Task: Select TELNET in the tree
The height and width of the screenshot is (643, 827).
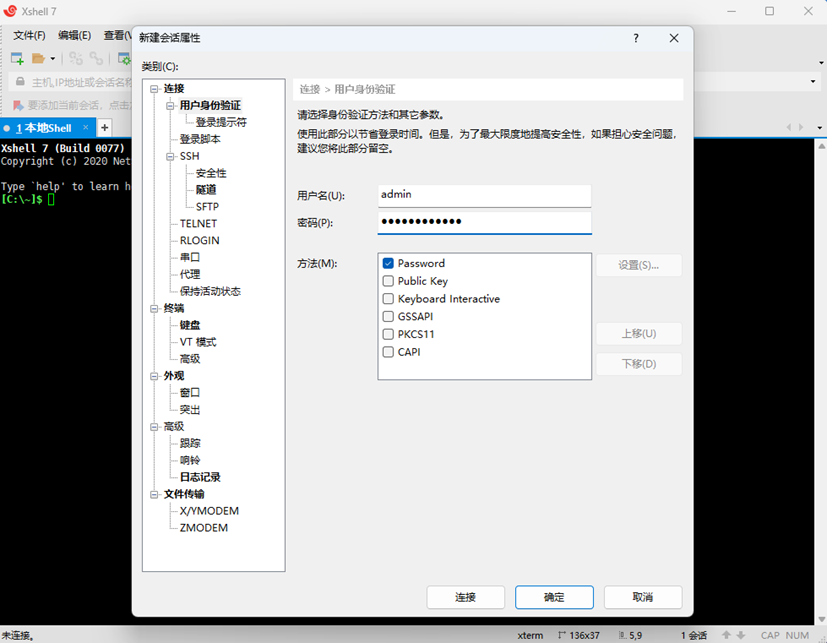Action: coord(198,224)
